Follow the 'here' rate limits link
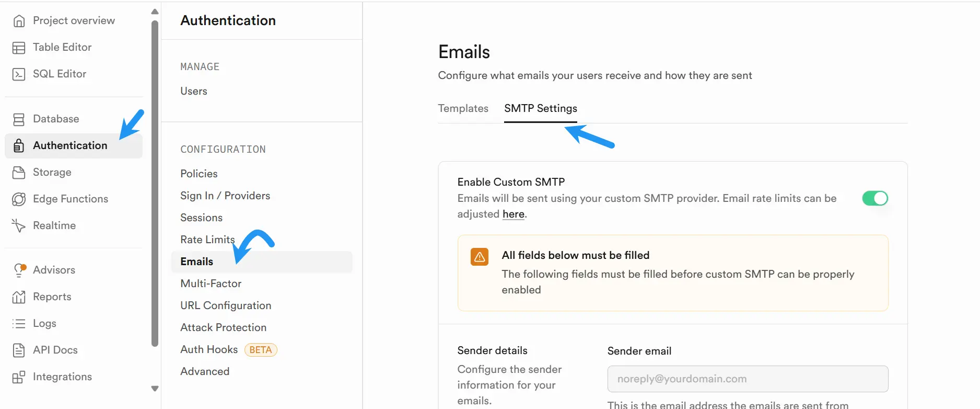980x409 pixels. (514, 214)
